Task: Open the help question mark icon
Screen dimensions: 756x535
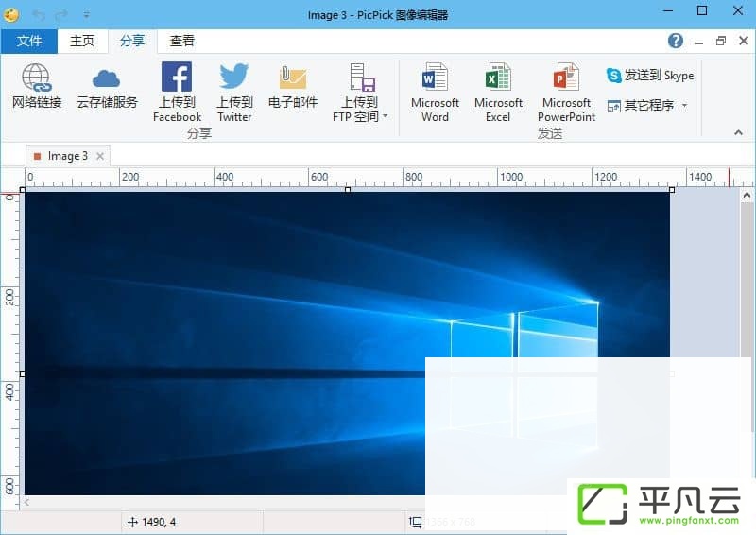Action: point(676,41)
